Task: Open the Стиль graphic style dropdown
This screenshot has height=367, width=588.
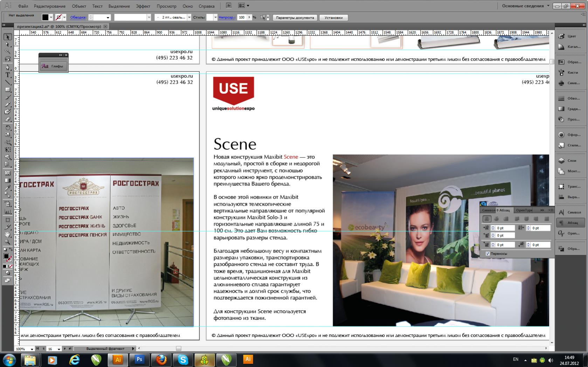Action: (x=215, y=17)
